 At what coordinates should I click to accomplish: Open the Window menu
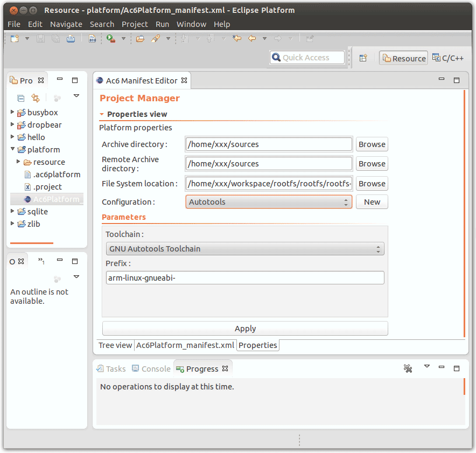point(191,24)
